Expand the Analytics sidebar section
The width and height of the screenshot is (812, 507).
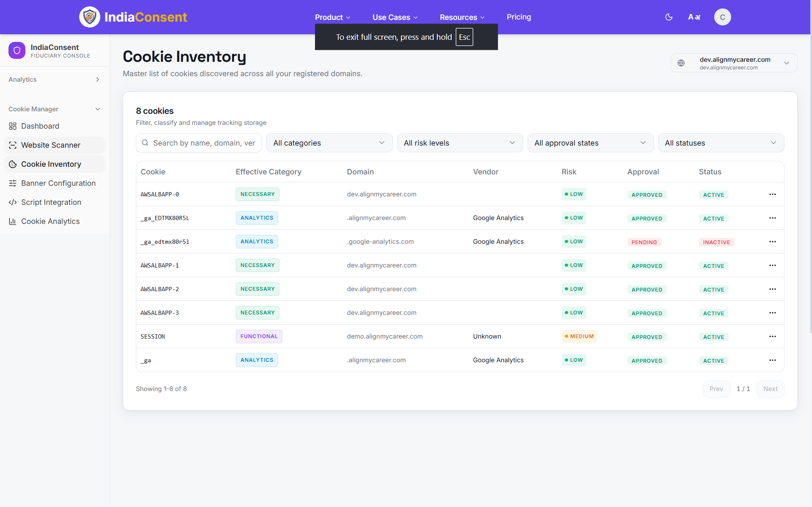pos(55,80)
